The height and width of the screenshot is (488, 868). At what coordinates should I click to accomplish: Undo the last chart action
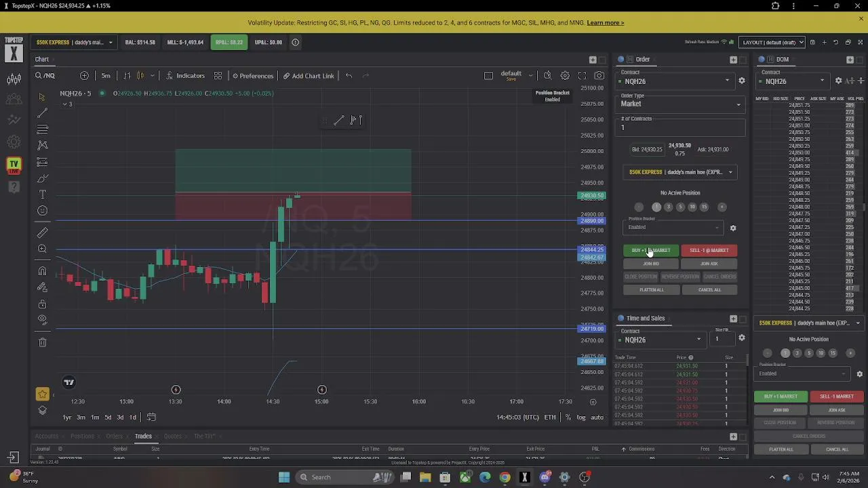(349, 75)
